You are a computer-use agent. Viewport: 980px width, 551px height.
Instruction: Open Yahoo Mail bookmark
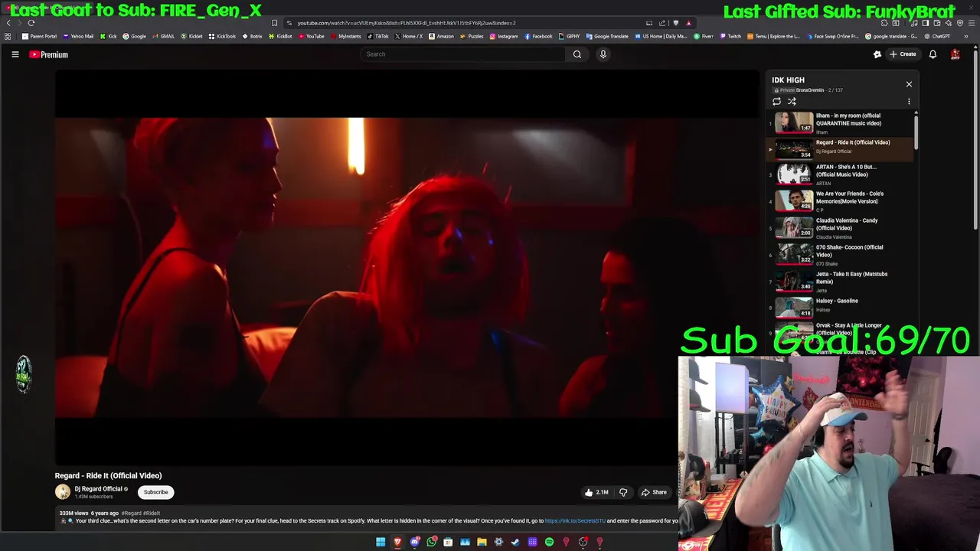79,36
